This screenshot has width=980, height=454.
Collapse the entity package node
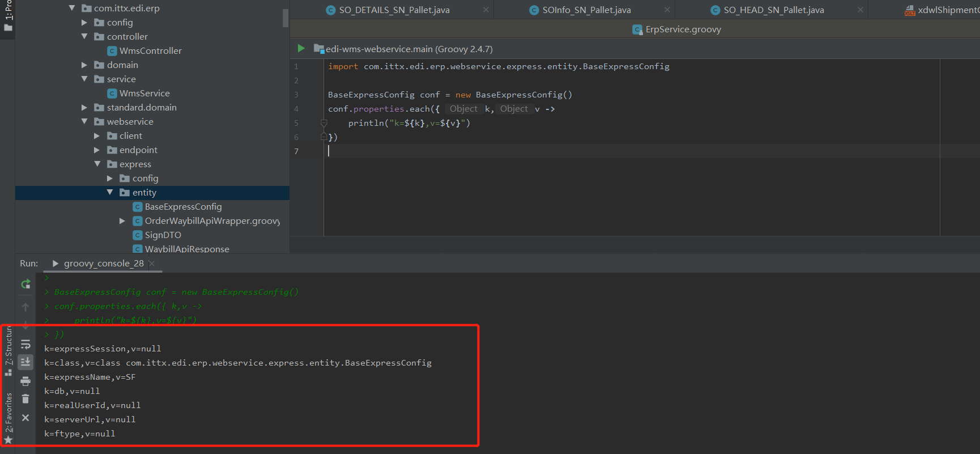(x=110, y=192)
